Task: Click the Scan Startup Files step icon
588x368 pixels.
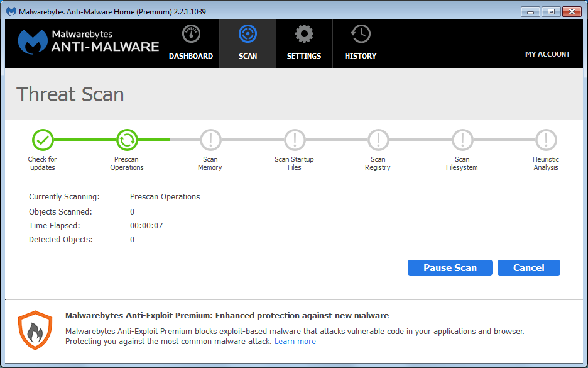Action: tap(295, 140)
